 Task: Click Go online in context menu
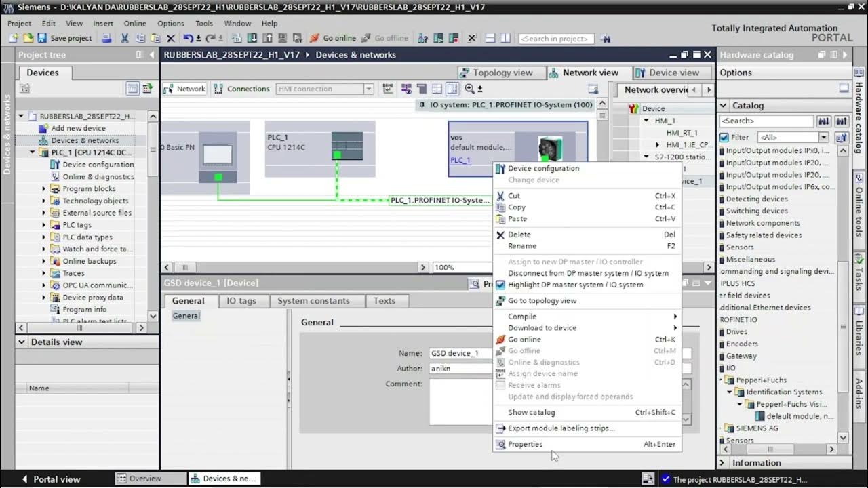(x=587, y=340)
